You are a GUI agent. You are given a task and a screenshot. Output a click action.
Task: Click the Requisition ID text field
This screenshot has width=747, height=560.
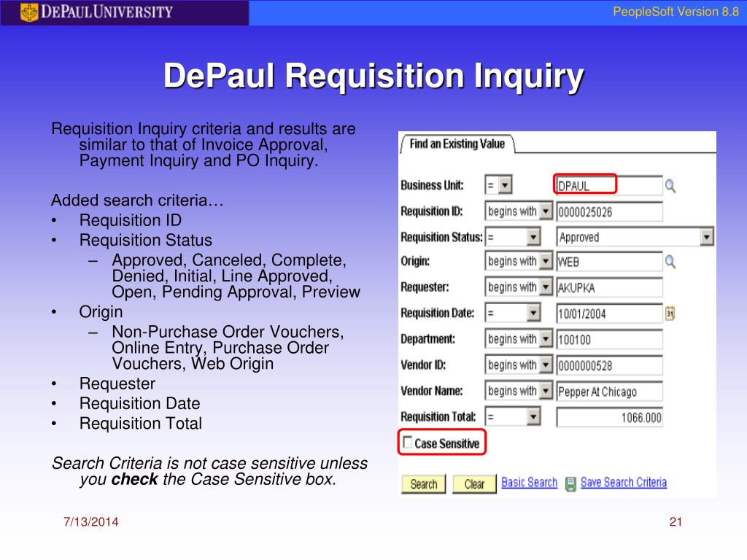(609, 211)
